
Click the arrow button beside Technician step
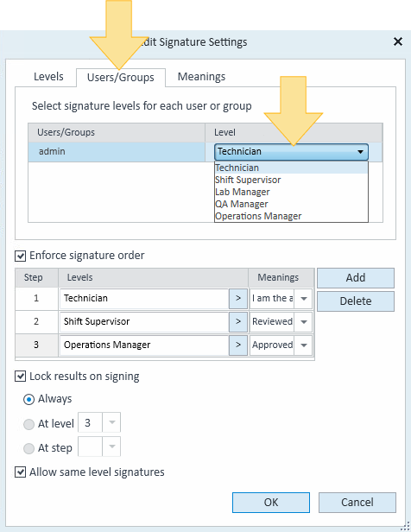click(238, 299)
